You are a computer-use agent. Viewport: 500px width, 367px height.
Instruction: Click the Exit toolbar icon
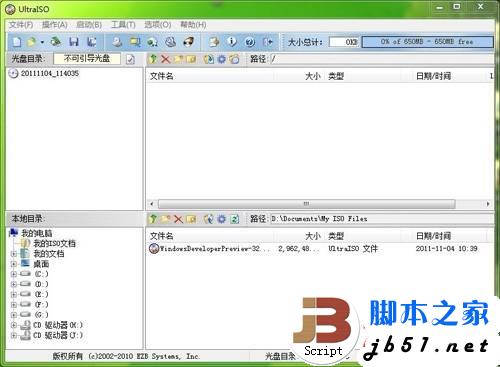tap(268, 42)
